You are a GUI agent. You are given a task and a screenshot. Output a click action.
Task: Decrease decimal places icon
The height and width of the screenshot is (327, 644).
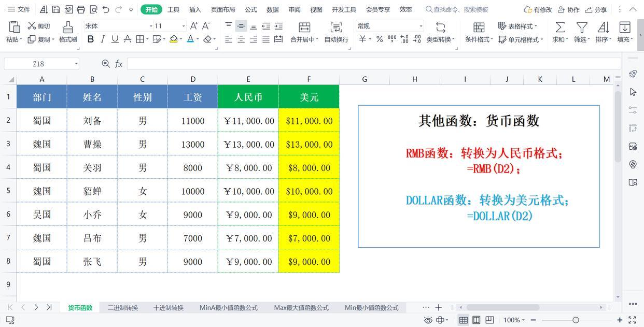pos(417,39)
